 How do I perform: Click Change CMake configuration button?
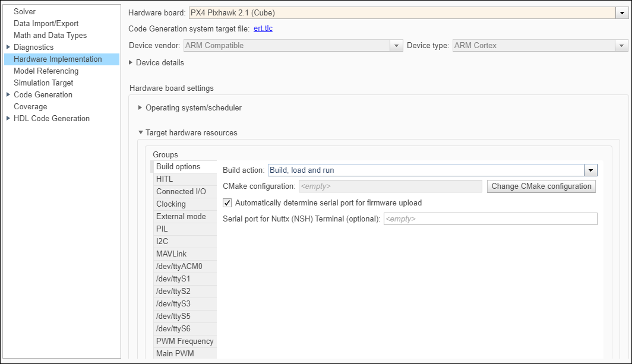point(541,186)
